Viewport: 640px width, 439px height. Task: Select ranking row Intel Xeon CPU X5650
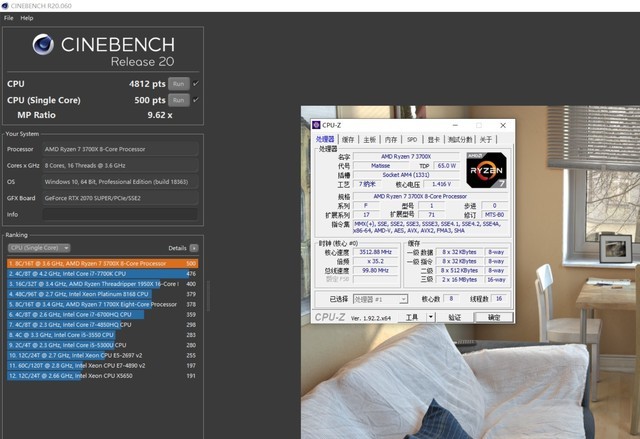102,376
